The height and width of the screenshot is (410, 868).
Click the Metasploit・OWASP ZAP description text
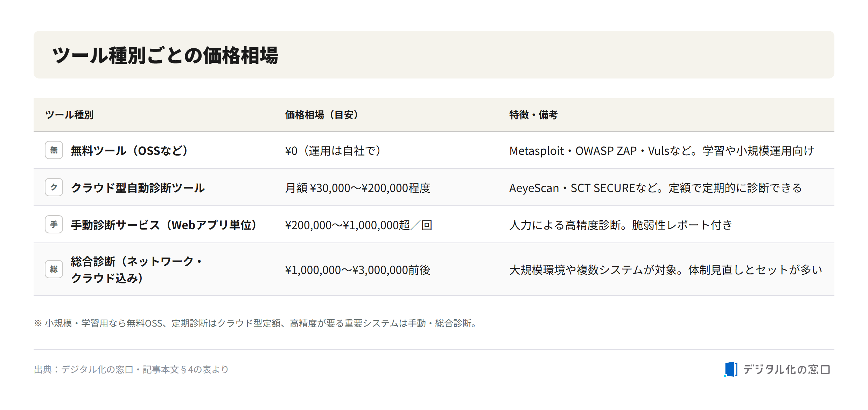(661, 151)
